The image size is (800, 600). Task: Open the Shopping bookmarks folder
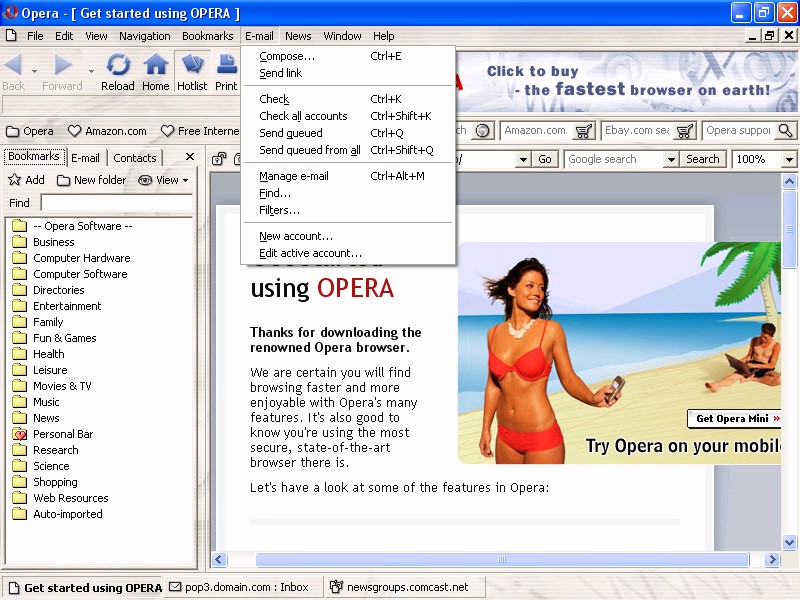coord(45,482)
